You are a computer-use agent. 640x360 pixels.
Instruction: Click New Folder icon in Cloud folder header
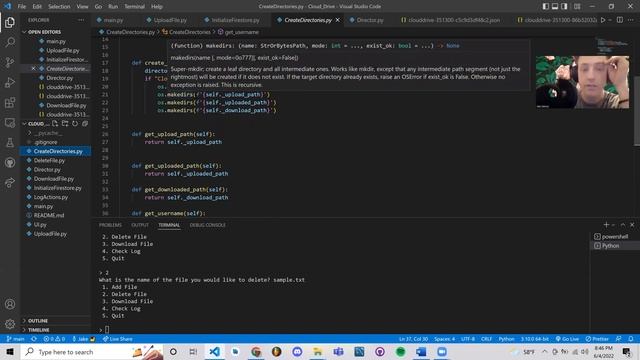[x=65, y=123]
